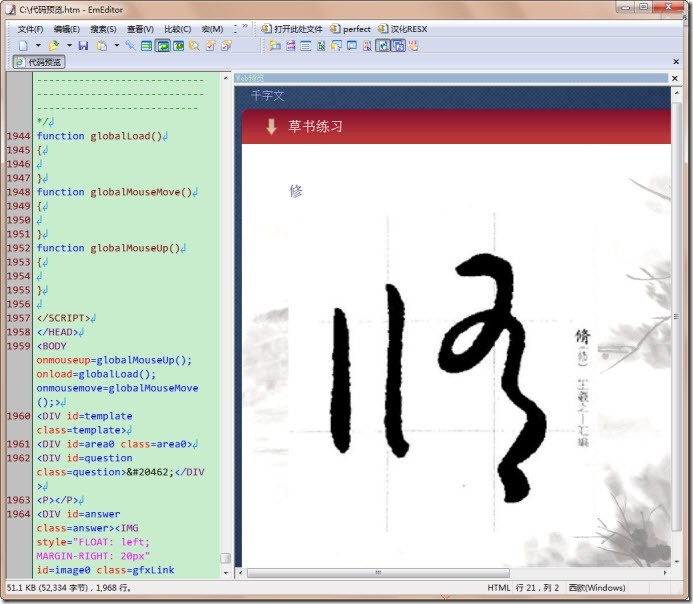Image resolution: width=693 pixels, height=604 pixels.
Task: Click the preview horizontal scrollbar thumb
Action: click(378, 573)
